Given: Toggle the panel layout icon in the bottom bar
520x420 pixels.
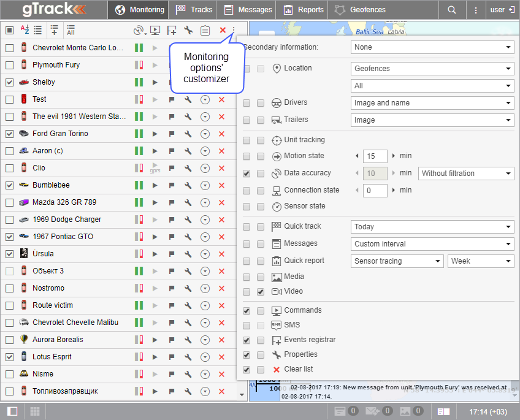Looking at the screenshot, I should (x=12, y=411).
